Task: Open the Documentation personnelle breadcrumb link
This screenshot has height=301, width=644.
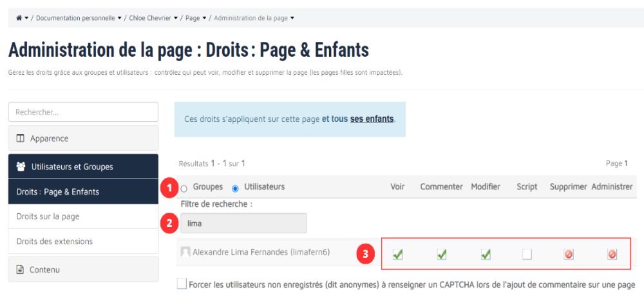Action: coord(75,18)
